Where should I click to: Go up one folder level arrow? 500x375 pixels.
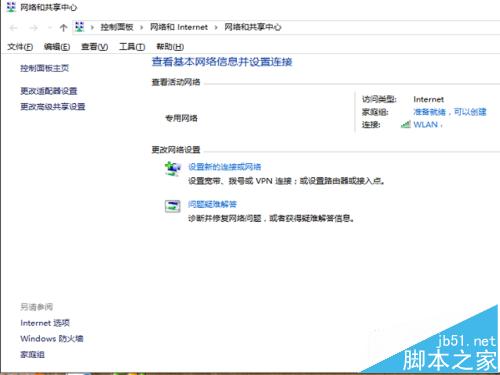[x=63, y=28]
